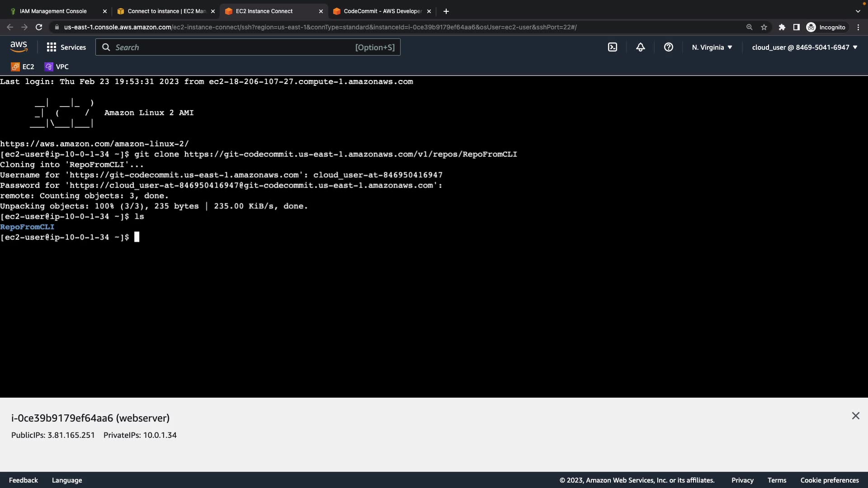The height and width of the screenshot is (488, 868).
Task: Bookmark page with the star icon
Action: coord(764,27)
